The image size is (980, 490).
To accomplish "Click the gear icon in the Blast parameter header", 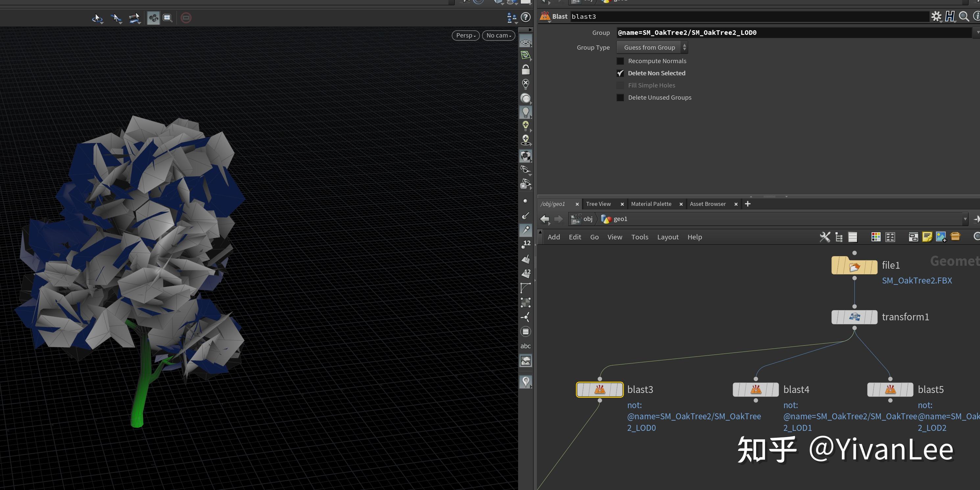I will click(x=937, y=16).
